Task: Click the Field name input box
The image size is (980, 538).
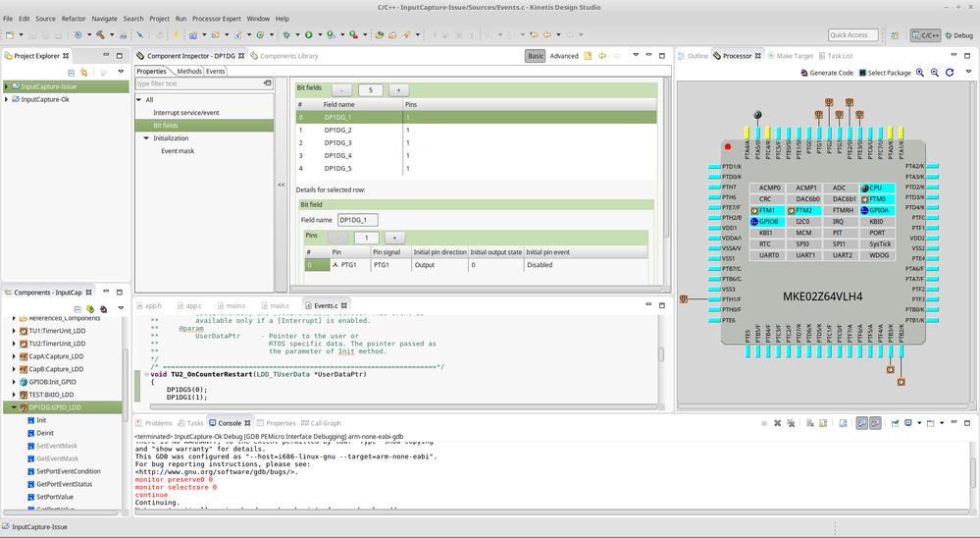Action: 359,220
